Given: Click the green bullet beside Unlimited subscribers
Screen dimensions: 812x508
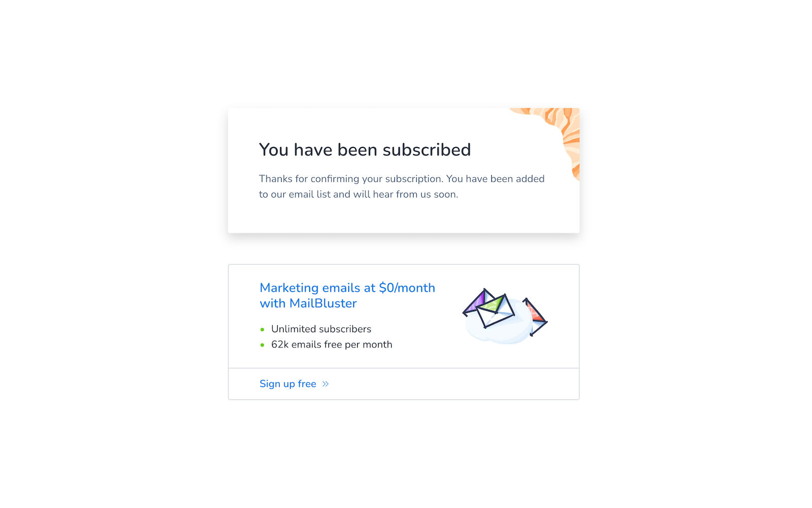Looking at the screenshot, I should tap(262, 329).
